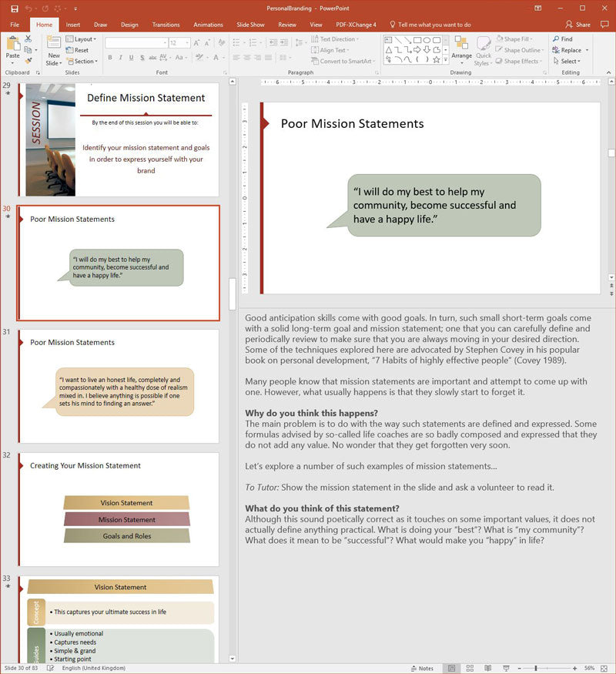Open the File tab

(x=15, y=25)
